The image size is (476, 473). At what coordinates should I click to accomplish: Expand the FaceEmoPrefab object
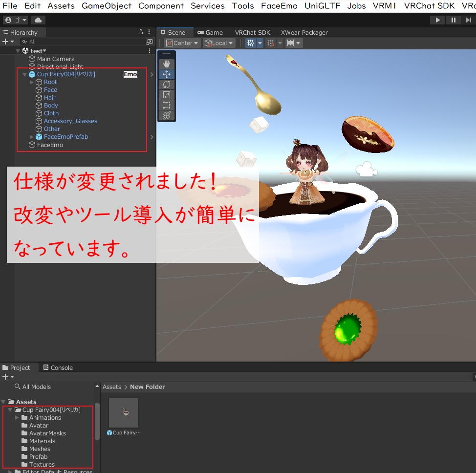32,137
